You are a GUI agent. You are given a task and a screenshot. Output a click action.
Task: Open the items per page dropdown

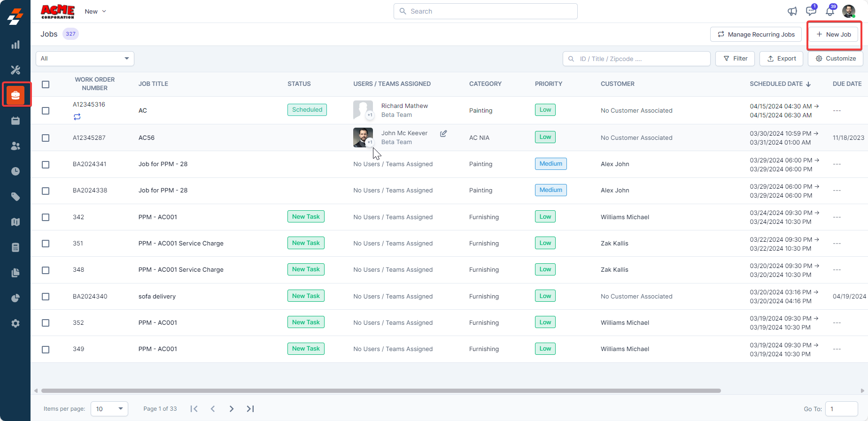pyautogui.click(x=109, y=409)
